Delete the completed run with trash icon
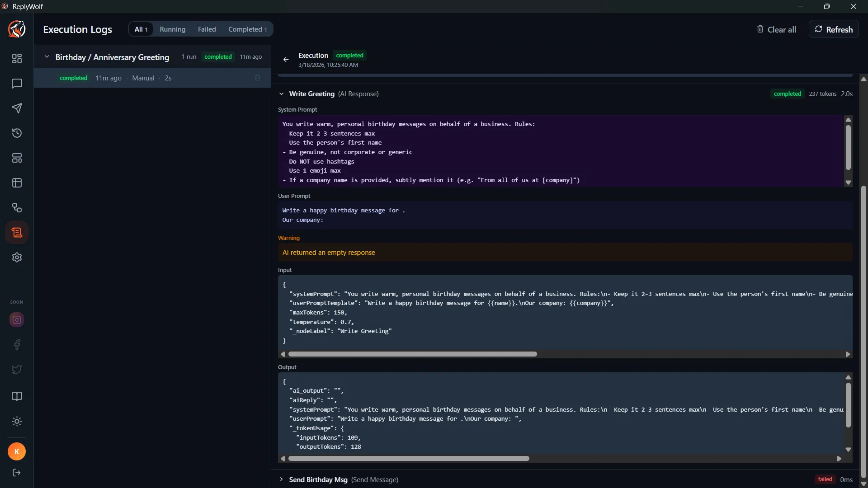This screenshot has height=488, width=868. (257, 78)
